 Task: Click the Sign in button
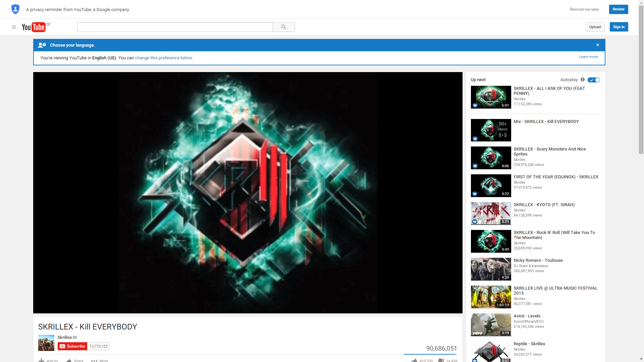click(x=619, y=27)
